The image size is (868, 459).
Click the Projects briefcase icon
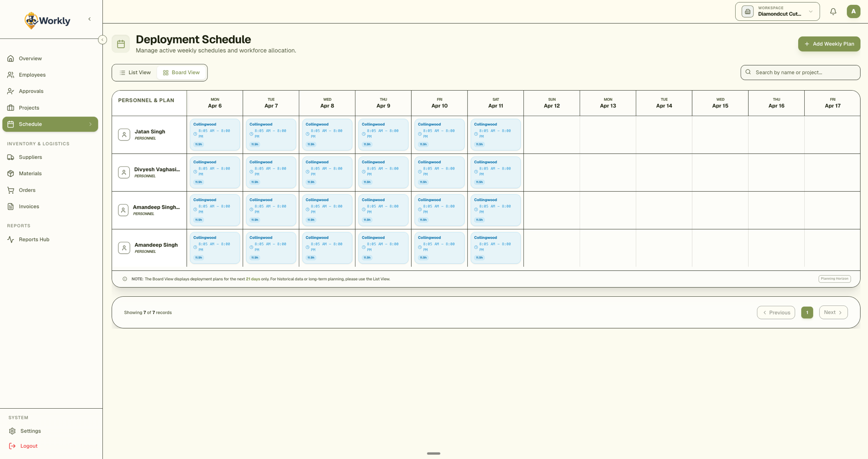tap(10, 108)
